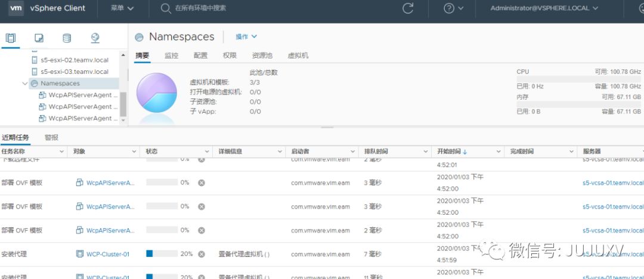Click the 打开电源的虚拟机 label

tap(216, 92)
